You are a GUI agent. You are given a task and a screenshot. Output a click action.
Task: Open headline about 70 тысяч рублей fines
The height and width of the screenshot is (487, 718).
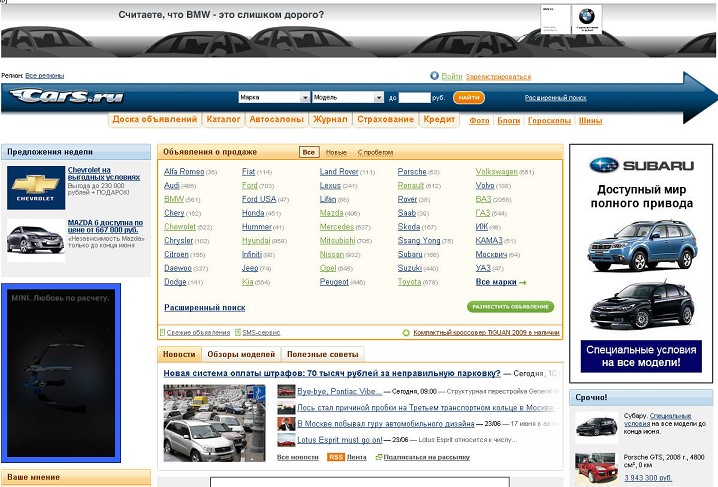pyautogui.click(x=332, y=373)
